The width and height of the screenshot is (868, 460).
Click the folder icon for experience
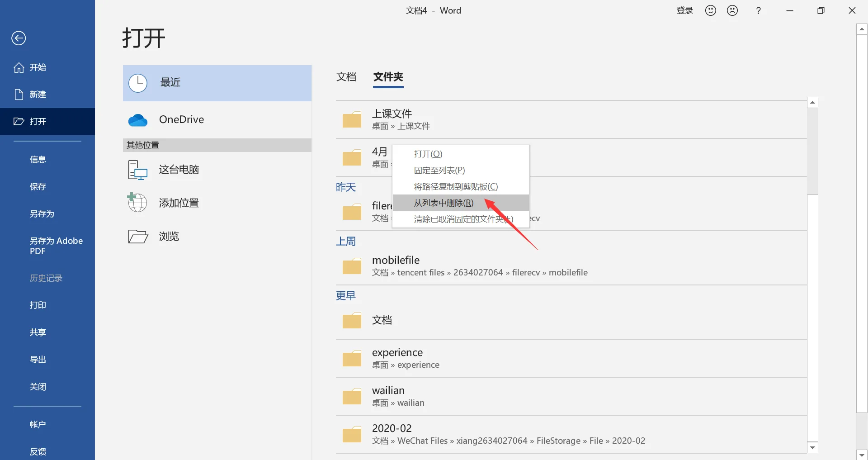click(x=352, y=358)
